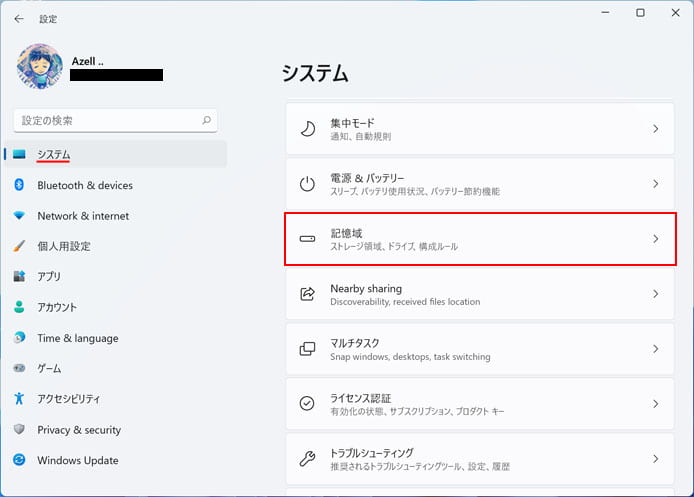This screenshot has height=497, width=694.
Task: Open the user profile avatar picture
Action: pyautogui.click(x=39, y=66)
